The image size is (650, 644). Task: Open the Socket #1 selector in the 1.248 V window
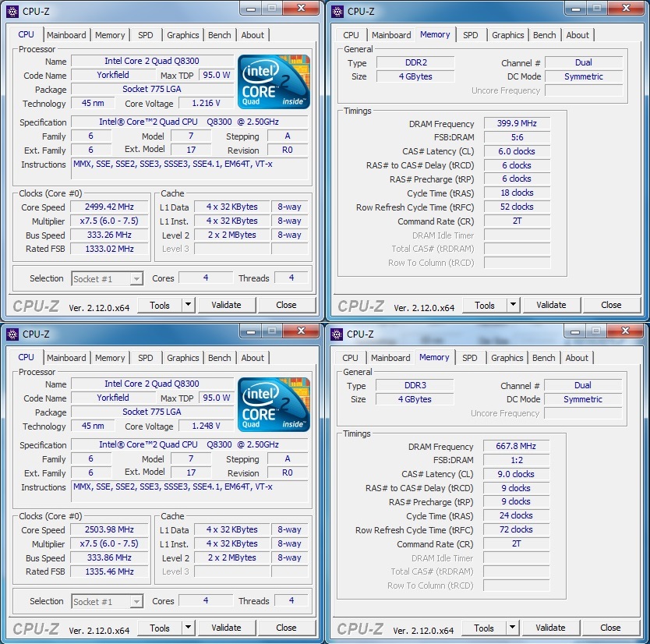tap(108, 601)
